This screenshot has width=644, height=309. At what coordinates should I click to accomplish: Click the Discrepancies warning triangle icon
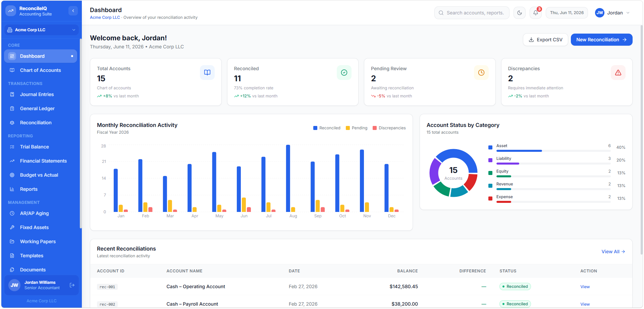point(618,73)
